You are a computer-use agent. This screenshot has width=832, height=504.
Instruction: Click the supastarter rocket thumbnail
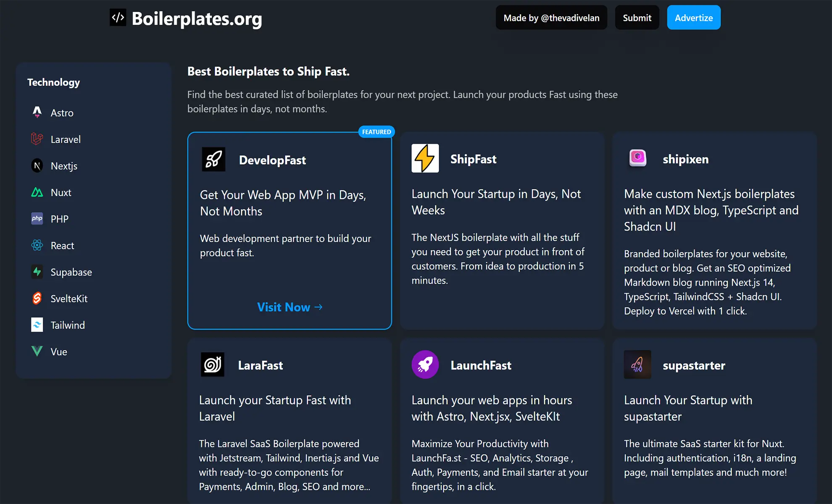point(637,365)
